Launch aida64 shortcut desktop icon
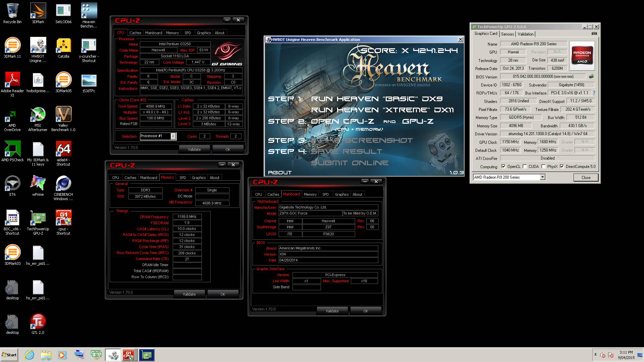644x362 pixels. [x=63, y=154]
